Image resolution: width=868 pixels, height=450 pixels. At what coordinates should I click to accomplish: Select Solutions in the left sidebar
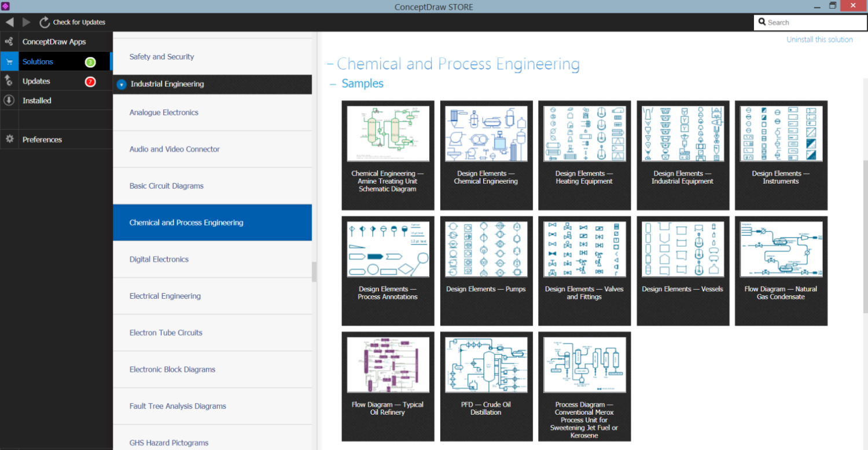(56, 61)
